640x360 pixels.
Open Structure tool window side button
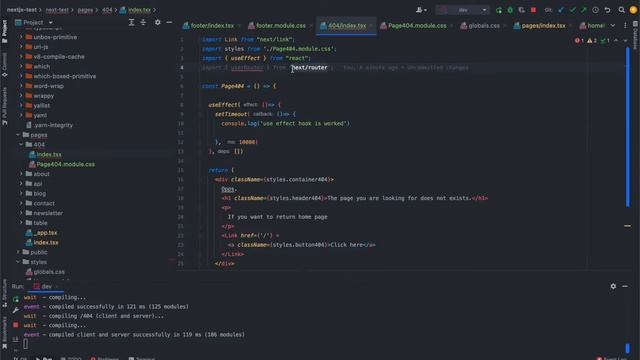(4, 292)
